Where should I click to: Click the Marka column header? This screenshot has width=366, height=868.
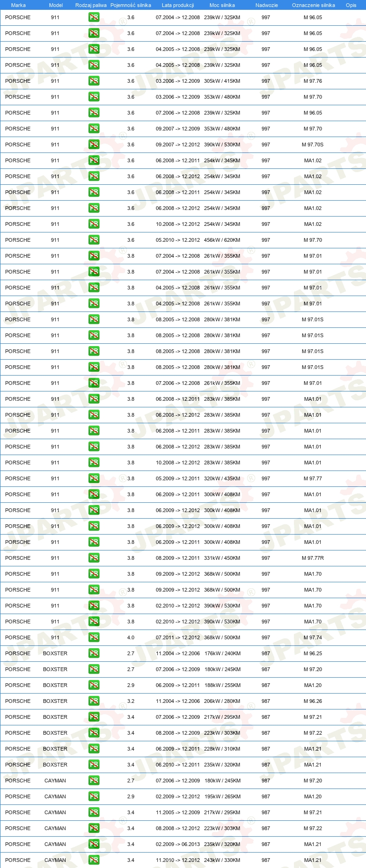coord(18,5)
